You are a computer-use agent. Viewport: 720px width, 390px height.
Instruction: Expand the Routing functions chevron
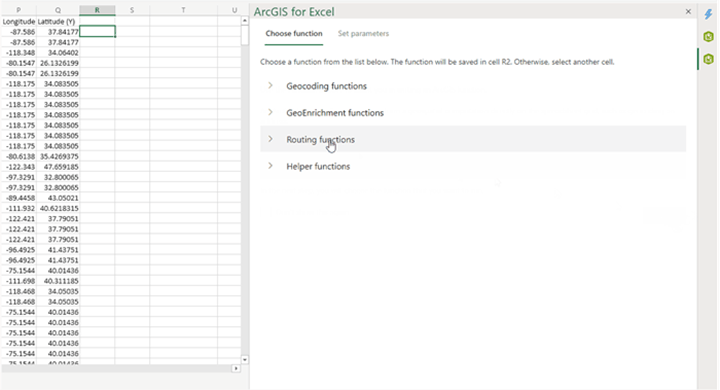click(270, 139)
